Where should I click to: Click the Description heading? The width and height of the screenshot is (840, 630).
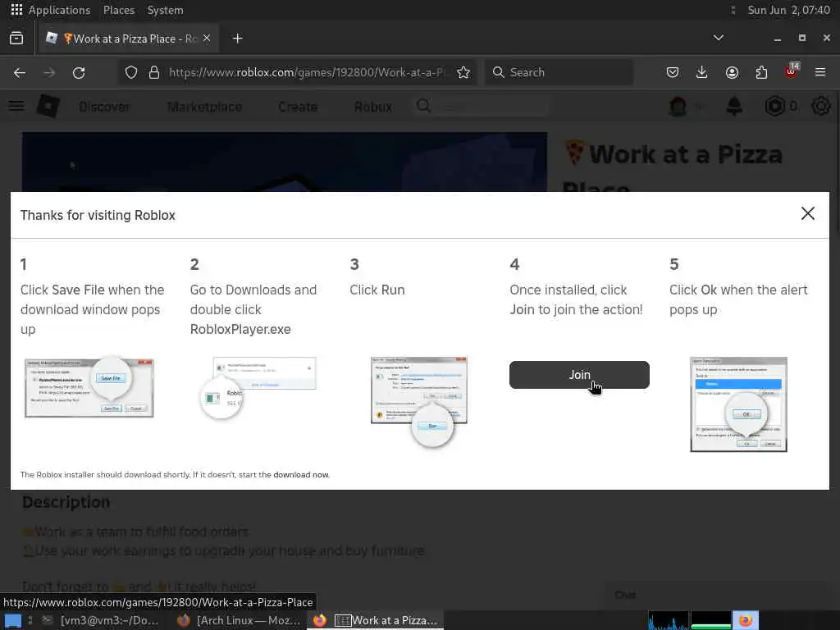coord(66,502)
